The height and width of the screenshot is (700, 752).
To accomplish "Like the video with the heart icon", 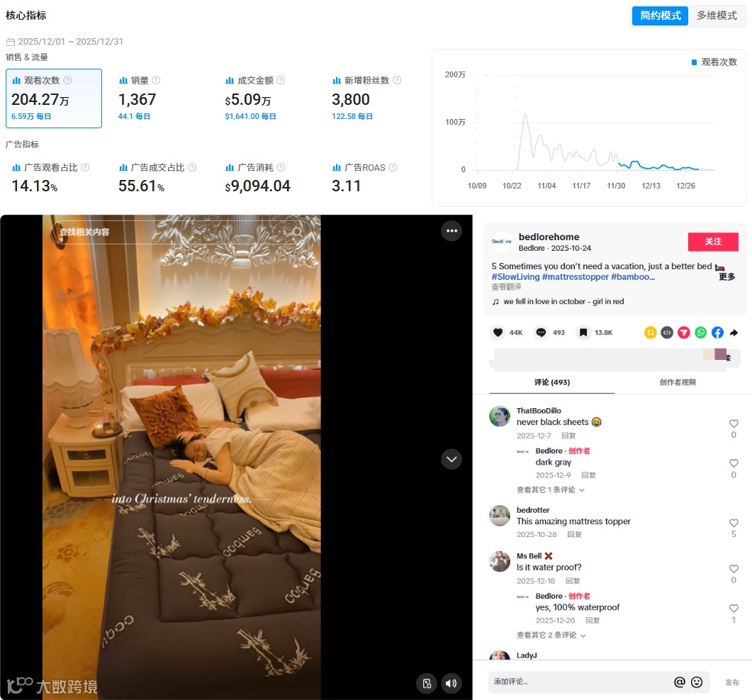I will pos(498,332).
